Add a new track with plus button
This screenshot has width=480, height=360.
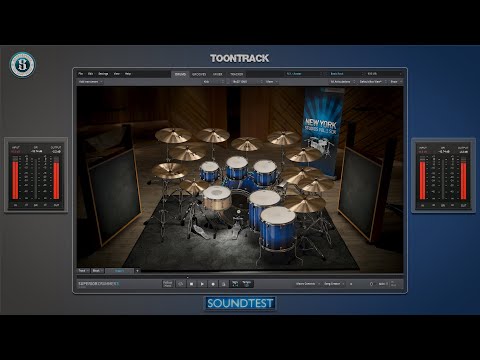137,271
